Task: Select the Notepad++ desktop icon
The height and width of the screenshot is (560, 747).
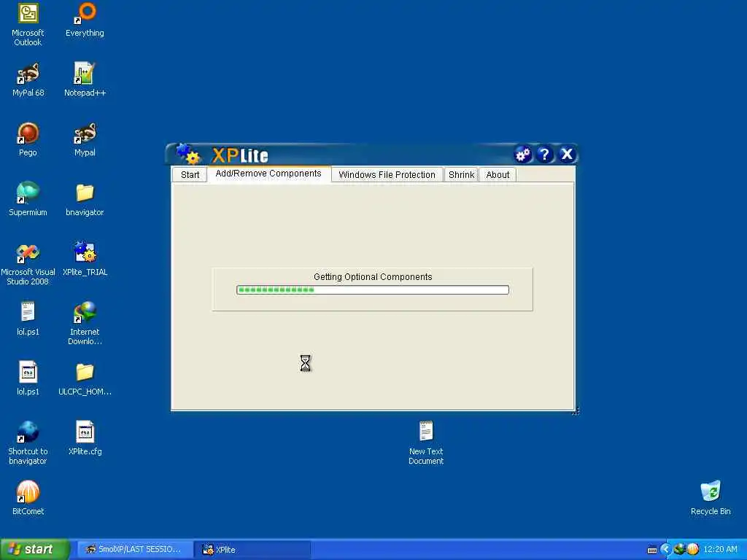Action: [85, 80]
